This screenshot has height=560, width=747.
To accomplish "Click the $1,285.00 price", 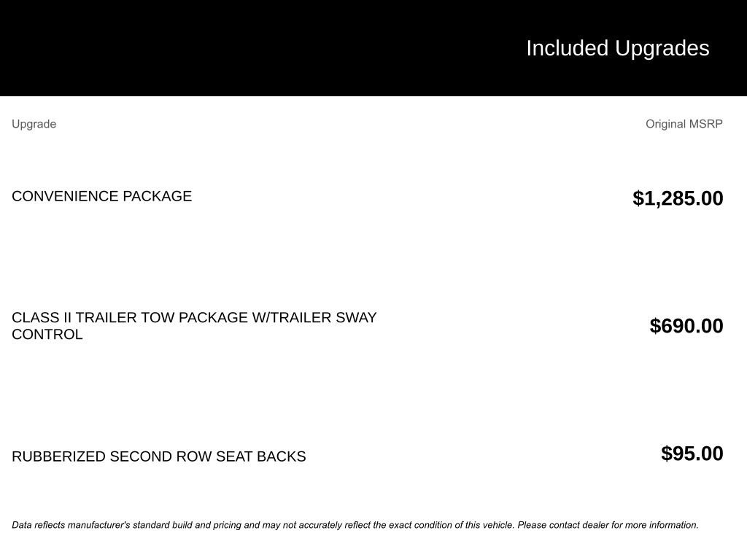I will (678, 198).
